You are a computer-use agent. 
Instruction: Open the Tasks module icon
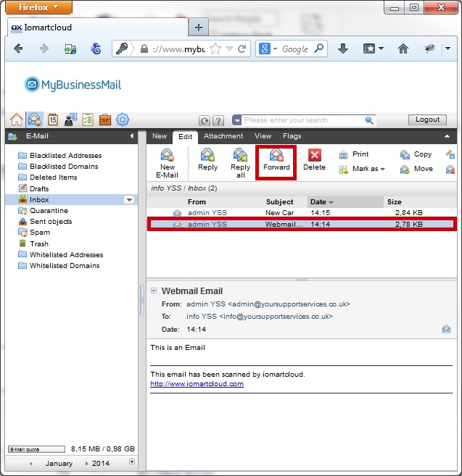coord(88,120)
